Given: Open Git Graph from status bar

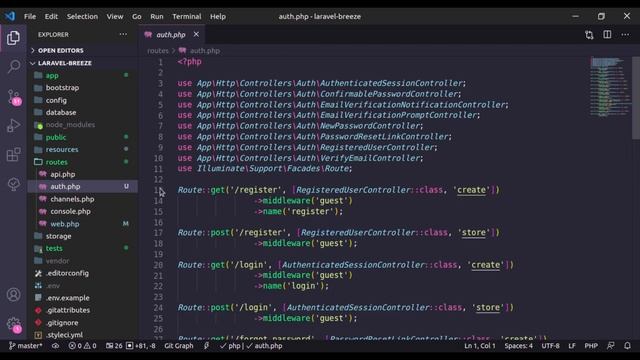Looking at the screenshot, I should point(179,346).
